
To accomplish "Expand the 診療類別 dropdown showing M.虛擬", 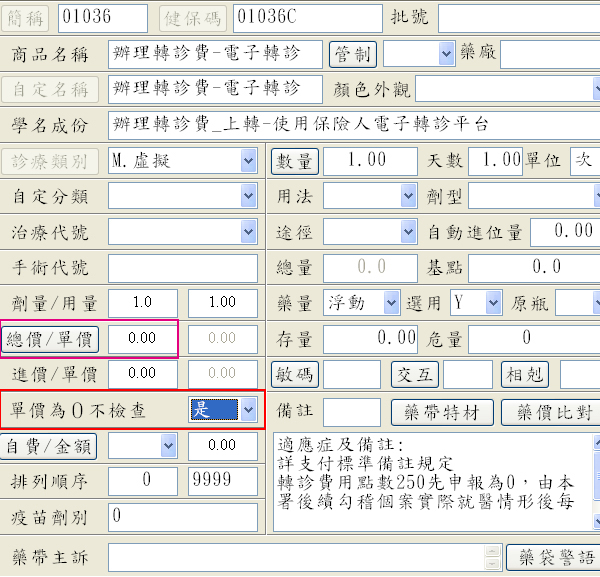I will pos(248,160).
